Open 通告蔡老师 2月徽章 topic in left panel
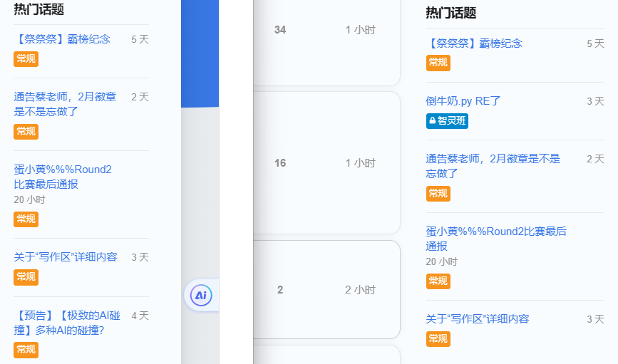This screenshot has width=618, height=364. point(65,104)
